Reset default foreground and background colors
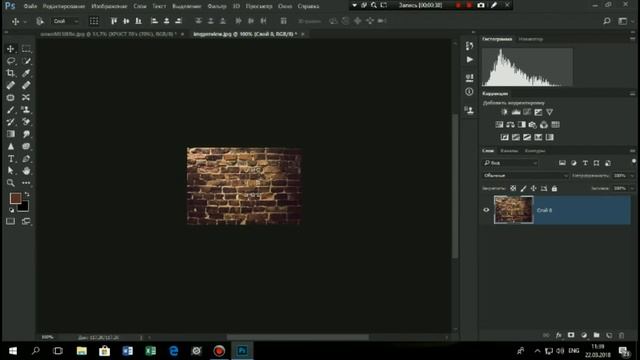640x360 pixels. click(11, 210)
